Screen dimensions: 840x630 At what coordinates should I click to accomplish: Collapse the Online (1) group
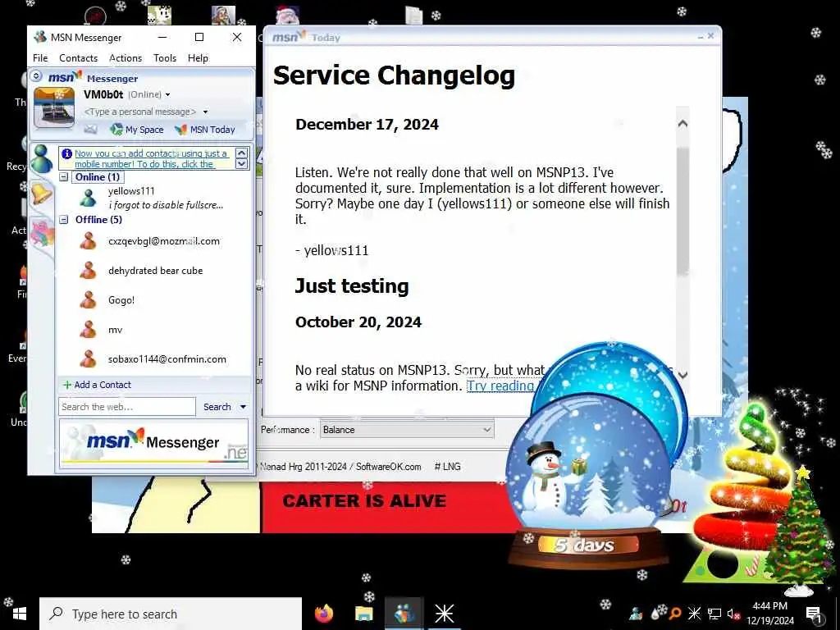[x=64, y=177]
